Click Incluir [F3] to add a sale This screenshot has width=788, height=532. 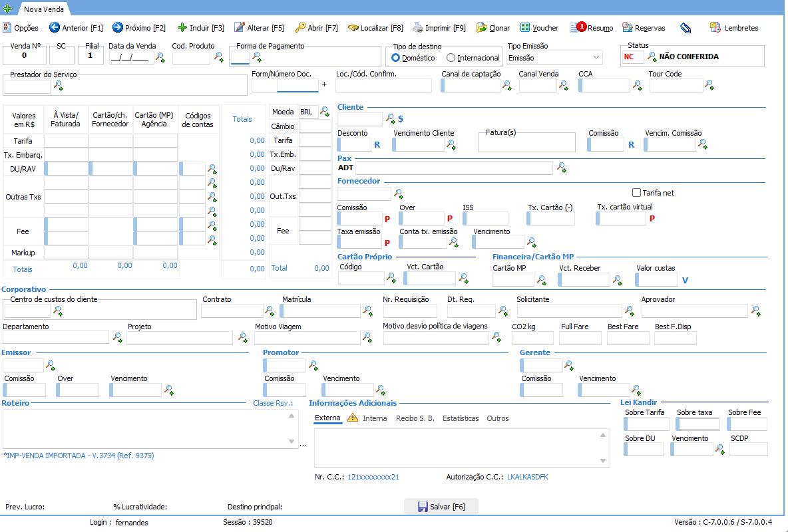point(201,28)
